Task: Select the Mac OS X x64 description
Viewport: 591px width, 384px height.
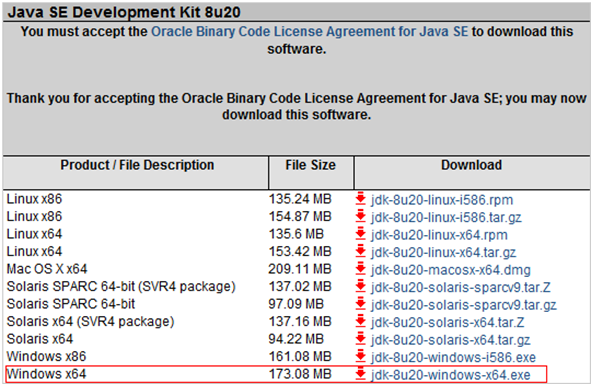Action: (47, 269)
